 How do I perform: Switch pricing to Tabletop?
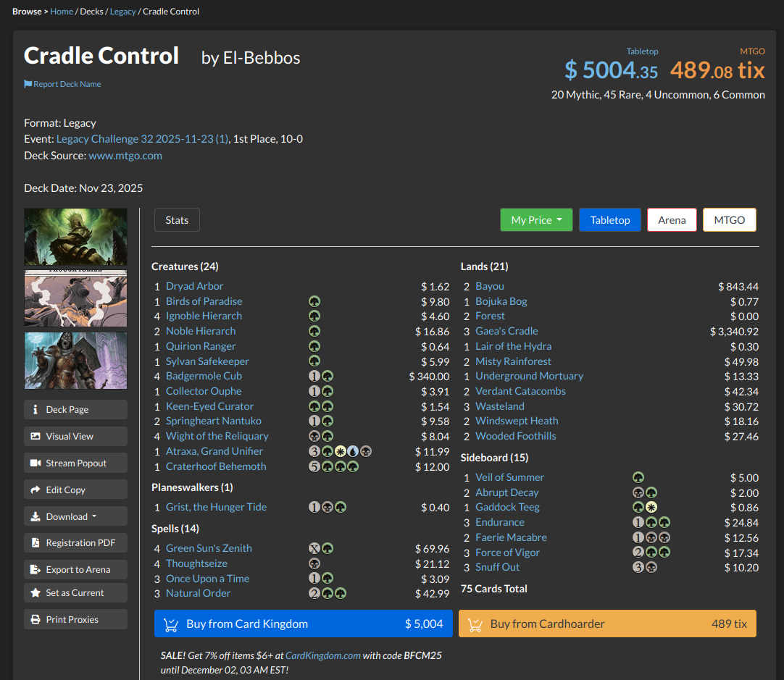[x=610, y=220]
